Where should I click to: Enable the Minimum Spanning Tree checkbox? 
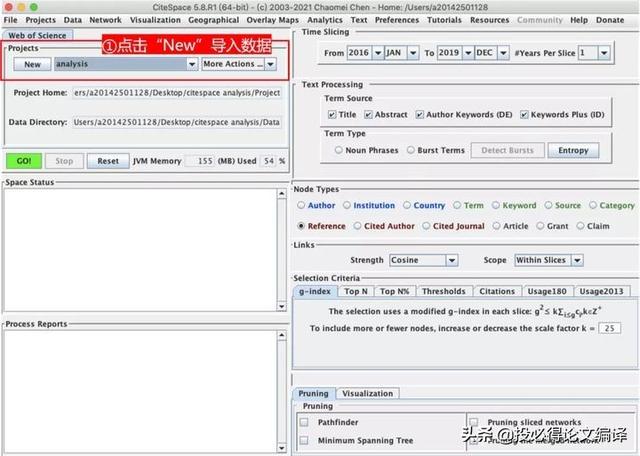pyautogui.click(x=304, y=440)
